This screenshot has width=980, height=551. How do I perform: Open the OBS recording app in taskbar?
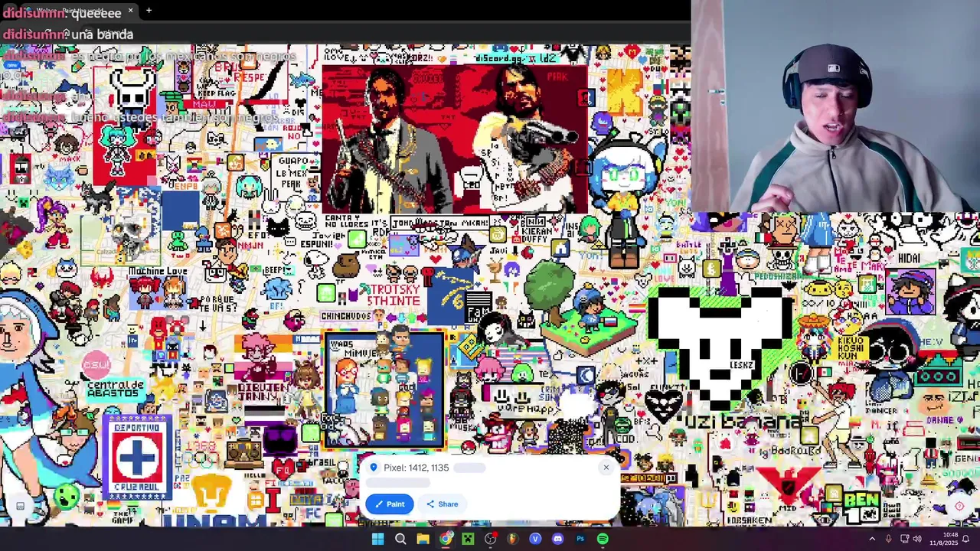pos(490,539)
